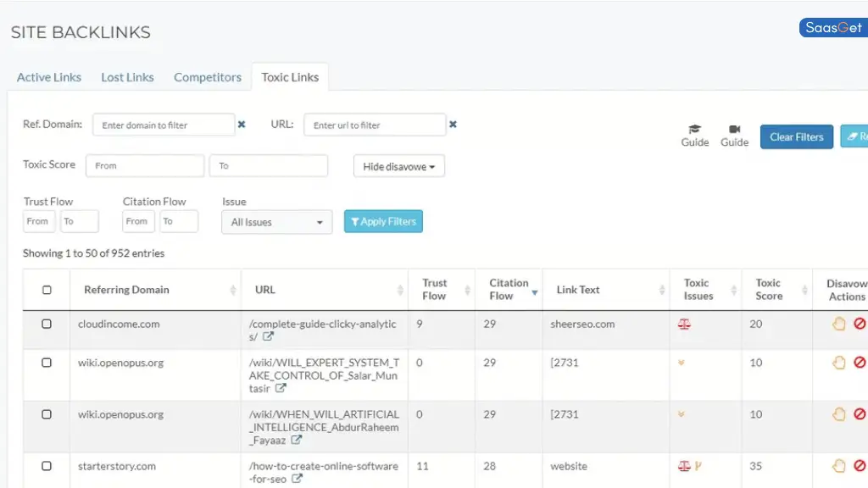Viewport: 868px width, 488px height.
Task: Click toxic issue icon in WILL_EXPERT_SYSTEM row
Action: tap(682, 363)
